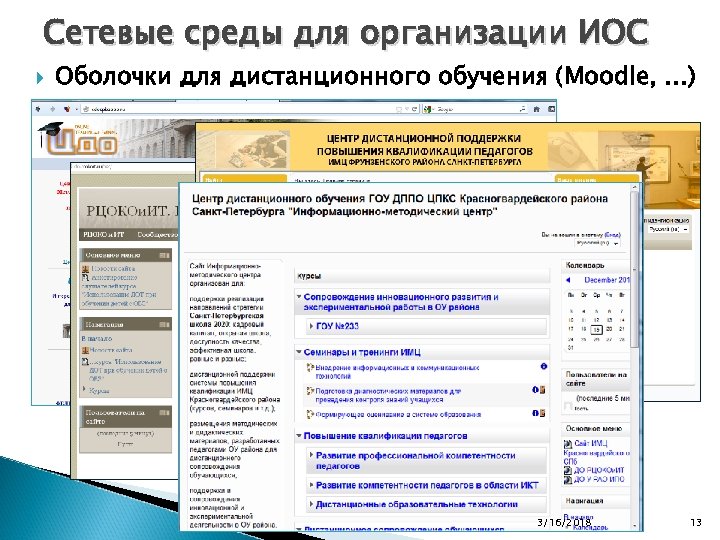Click the page icon beside Сайт ИМЦ
Screen dimensions: 720x540
pyautogui.click(x=568, y=444)
